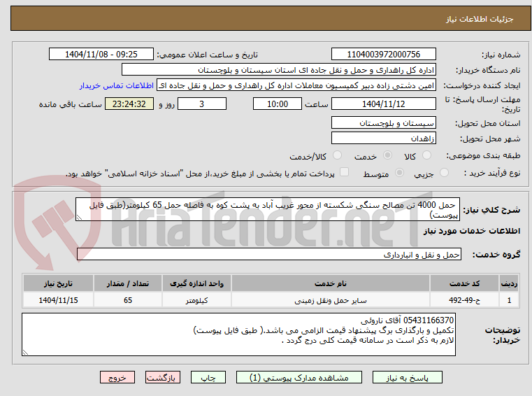Toggle اسناد خزانه اسلامی payment checkbox
This screenshot has width=532, height=396.
click(x=344, y=172)
